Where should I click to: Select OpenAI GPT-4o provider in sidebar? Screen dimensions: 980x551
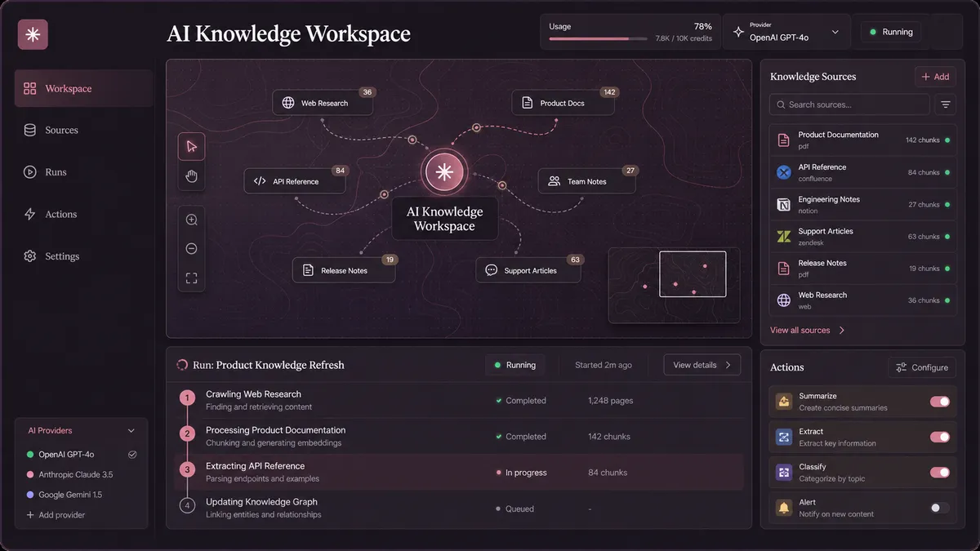tap(82, 455)
